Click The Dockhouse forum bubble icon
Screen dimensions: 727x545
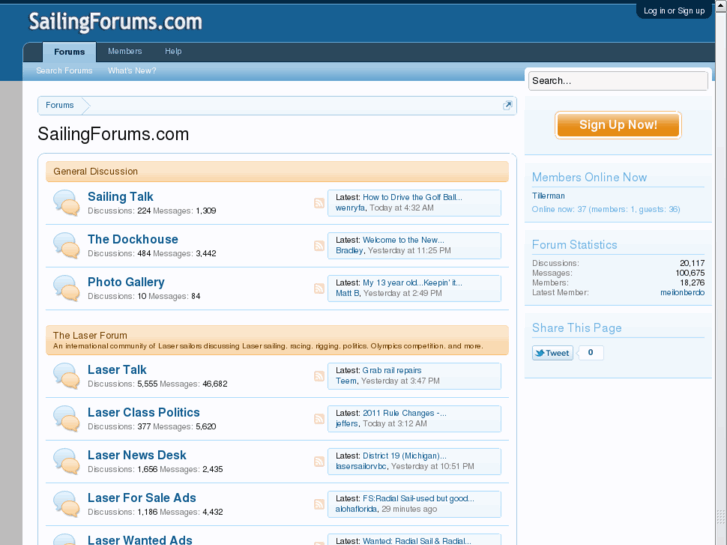point(66,245)
